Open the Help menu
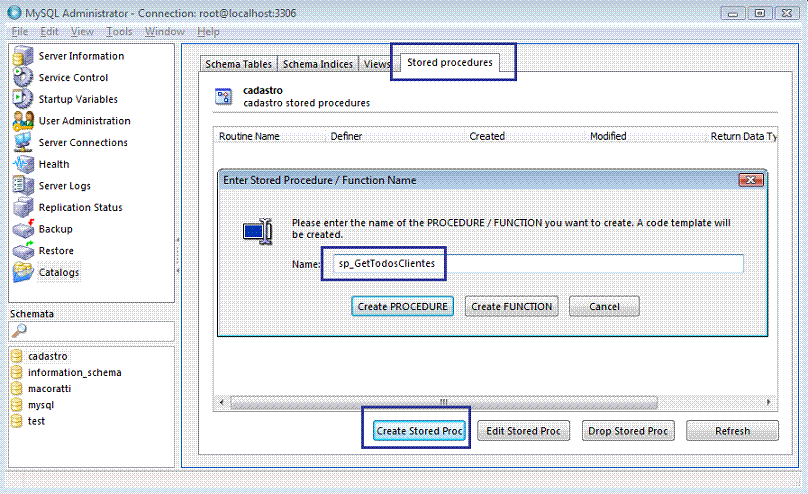Viewport: 808px width, 494px height. (x=208, y=31)
